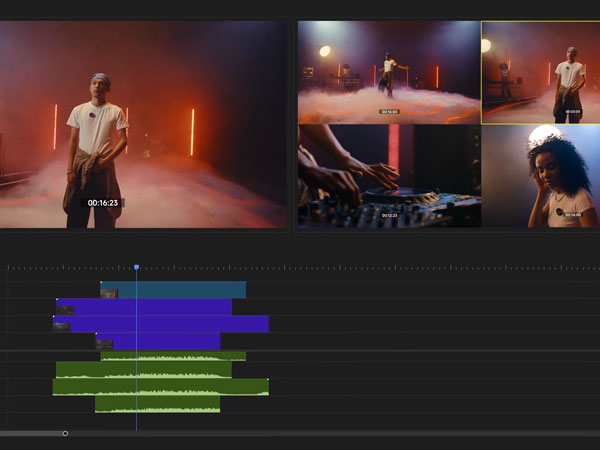Click the 00:12:23 timecode on DJ angle

point(390,215)
